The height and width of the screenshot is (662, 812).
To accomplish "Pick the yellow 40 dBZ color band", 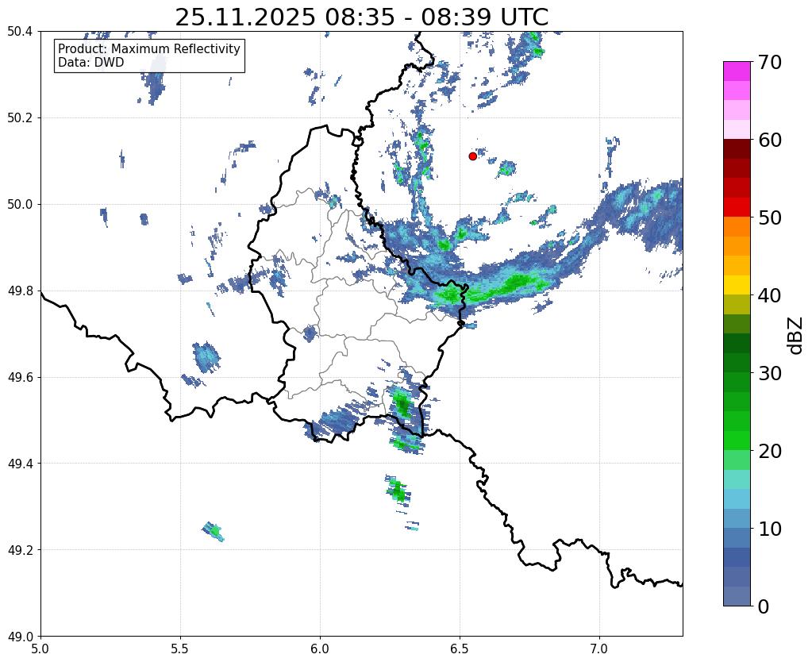I will [737, 285].
